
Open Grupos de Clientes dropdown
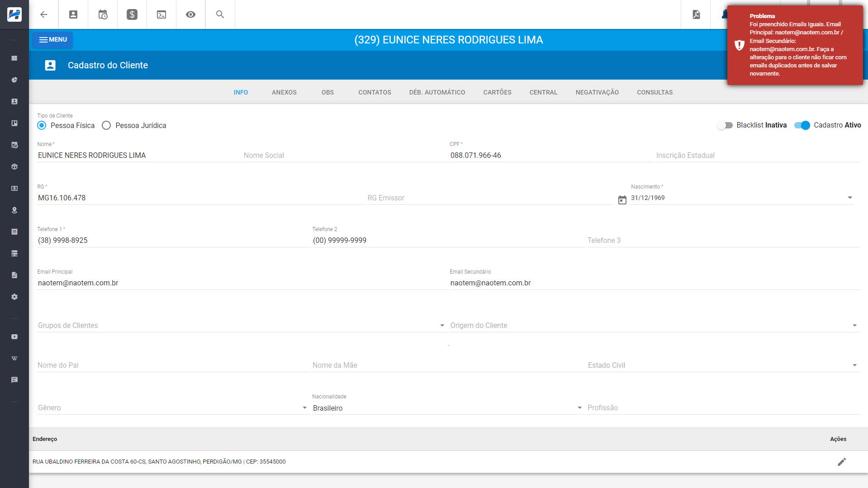pos(242,326)
